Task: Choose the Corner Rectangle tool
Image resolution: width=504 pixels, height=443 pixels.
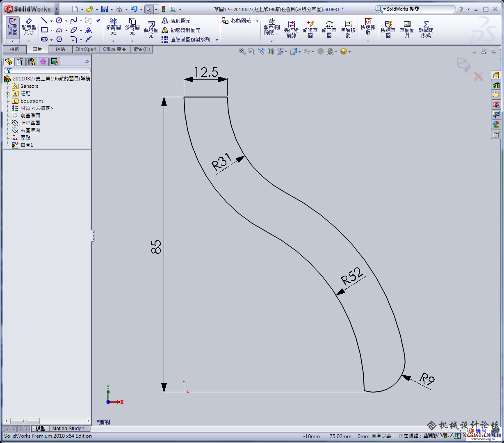Action: click(44, 30)
